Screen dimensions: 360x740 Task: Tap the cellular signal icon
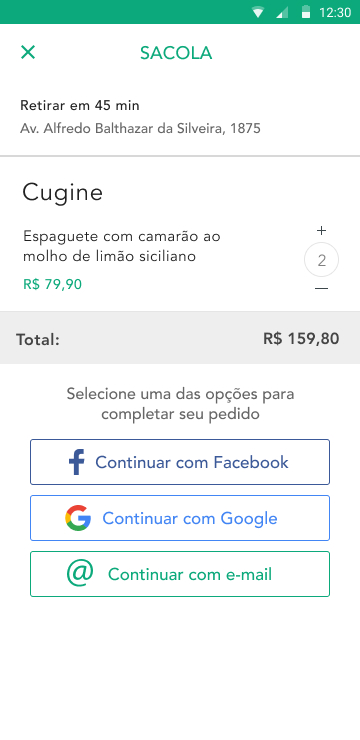282,12
